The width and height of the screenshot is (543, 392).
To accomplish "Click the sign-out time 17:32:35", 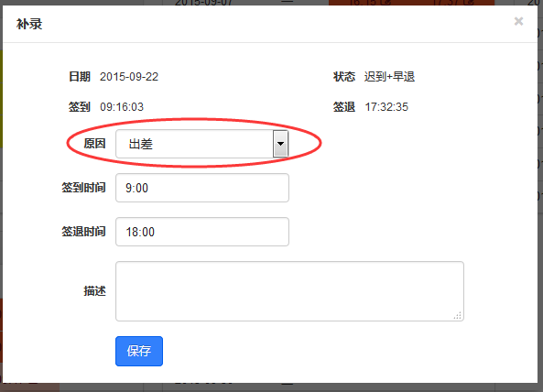I will 386,107.
